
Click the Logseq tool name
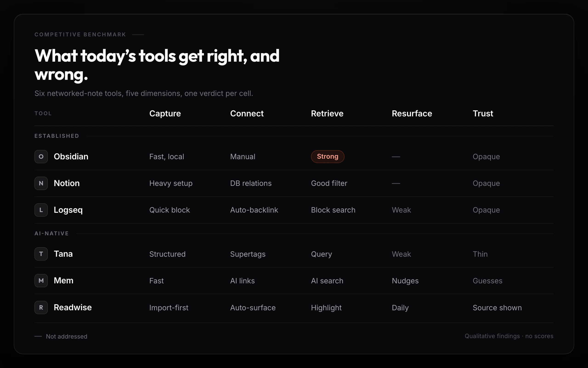tap(68, 210)
